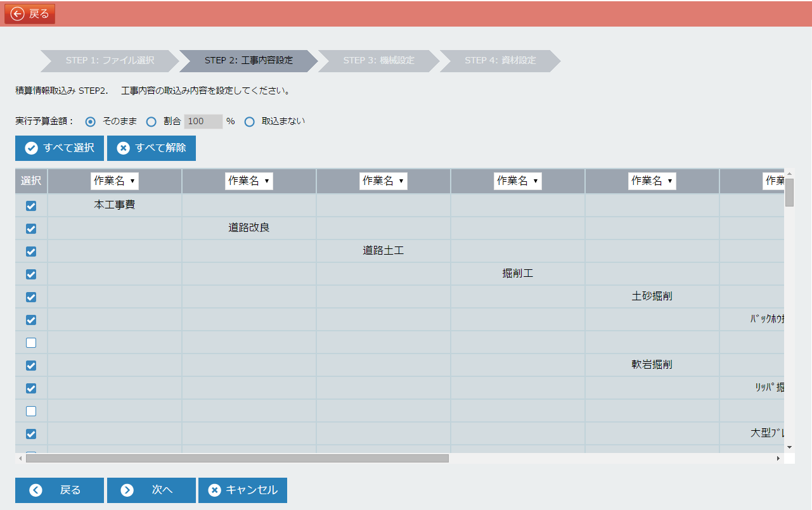Uncheck the 軟岩掘削 row checkbox
This screenshot has height=510, width=812.
pyautogui.click(x=31, y=366)
